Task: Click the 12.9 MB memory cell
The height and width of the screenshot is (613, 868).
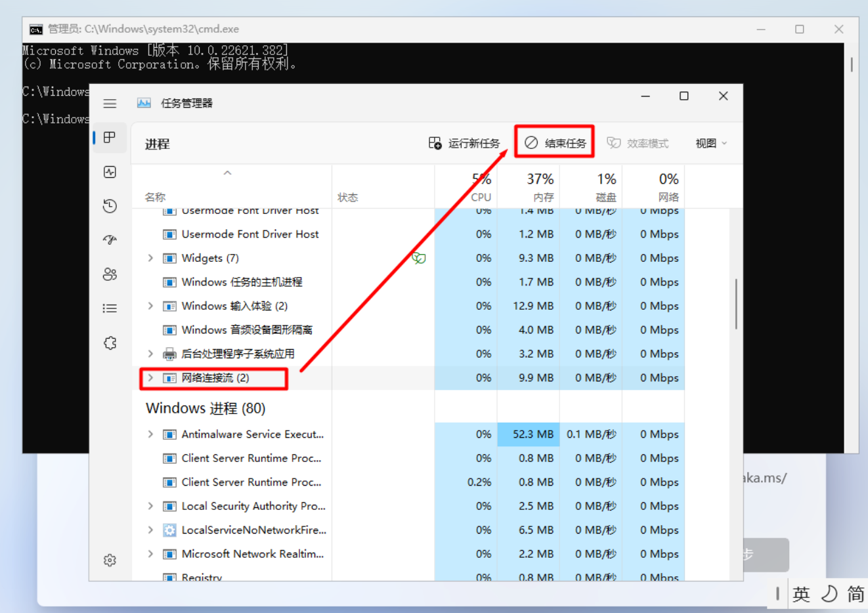Action: point(528,306)
